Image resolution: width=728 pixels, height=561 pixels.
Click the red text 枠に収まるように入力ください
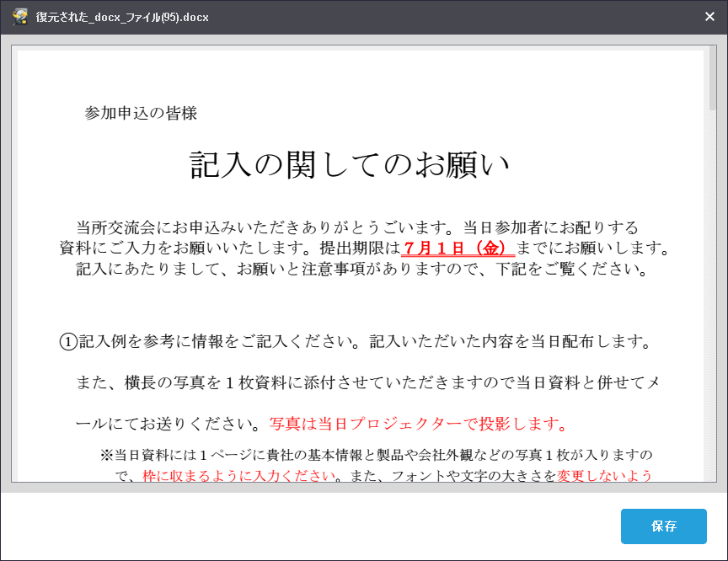pyautogui.click(x=239, y=476)
